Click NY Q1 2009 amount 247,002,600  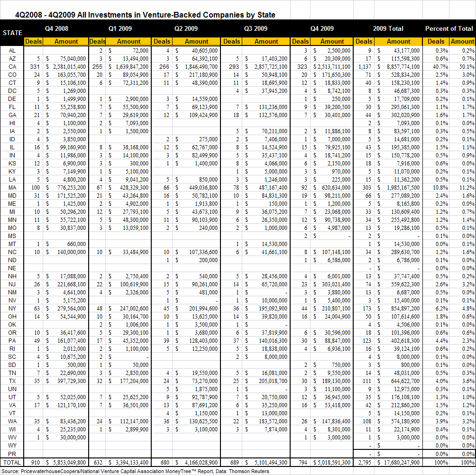(134, 308)
